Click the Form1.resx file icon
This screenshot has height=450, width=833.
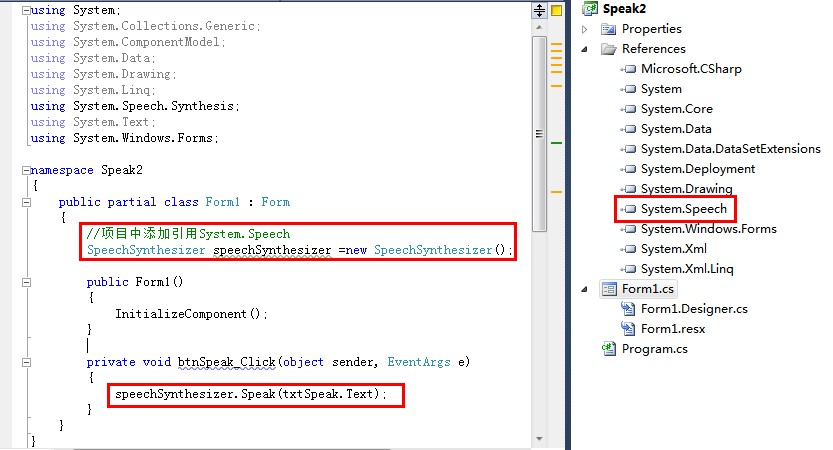[628, 329]
